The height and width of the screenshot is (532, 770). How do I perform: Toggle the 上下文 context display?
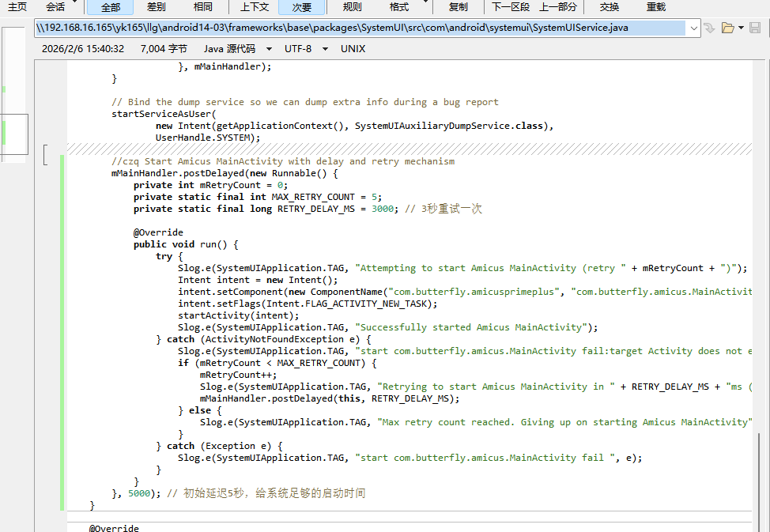(x=255, y=7)
